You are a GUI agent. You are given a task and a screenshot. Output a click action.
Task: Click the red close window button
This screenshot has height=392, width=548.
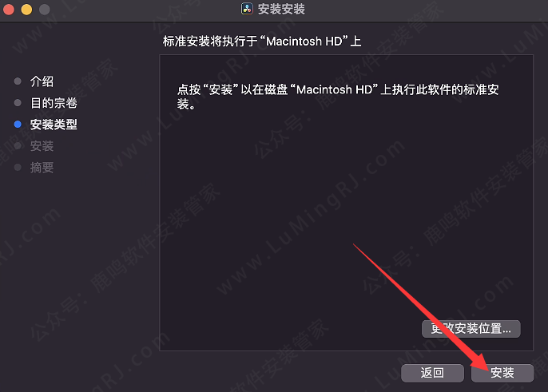(x=8, y=9)
